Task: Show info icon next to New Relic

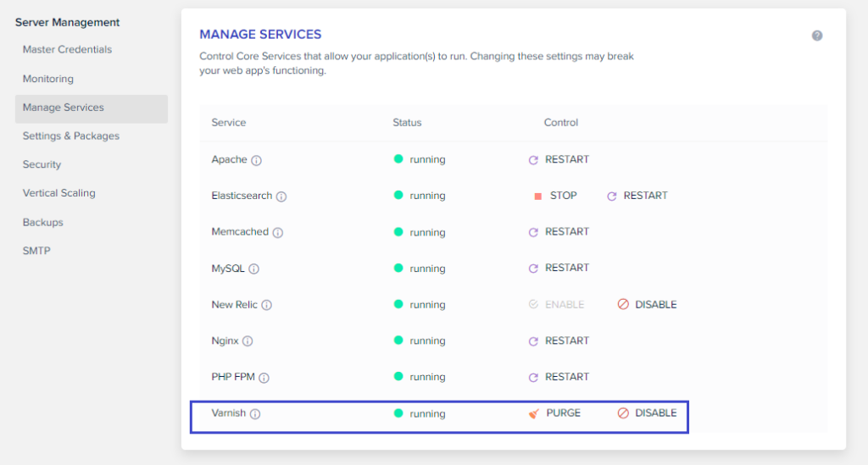Action: point(266,305)
